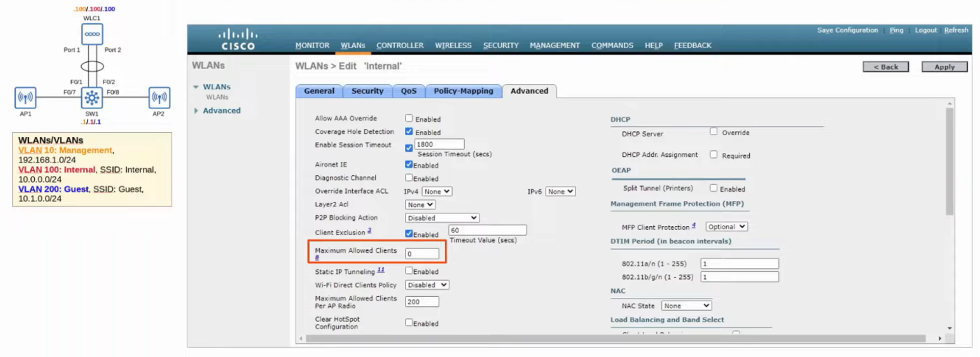
Task: Click the scroll down arrow in Advanced pane
Action: click(950, 328)
